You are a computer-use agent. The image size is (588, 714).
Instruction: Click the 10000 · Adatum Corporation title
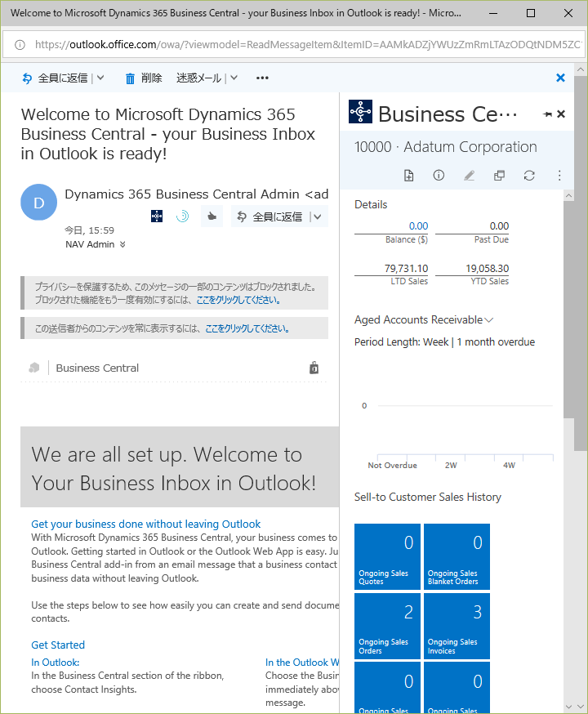coord(446,147)
